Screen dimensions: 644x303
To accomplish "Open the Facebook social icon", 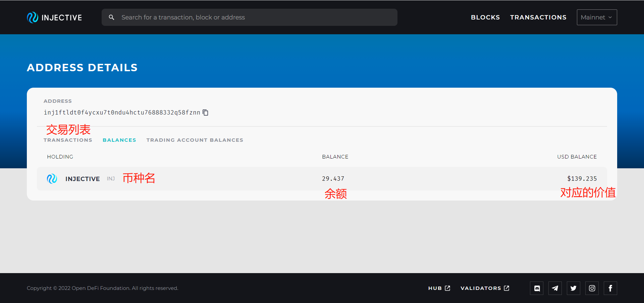I will 610,288.
